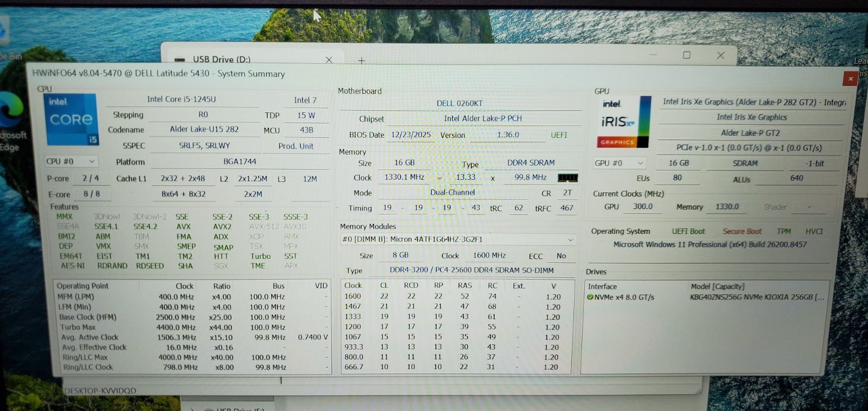Image resolution: width=868 pixels, height=411 pixels.
Task: Add a new tab in File Explorer
Action: pyautogui.click(x=361, y=60)
